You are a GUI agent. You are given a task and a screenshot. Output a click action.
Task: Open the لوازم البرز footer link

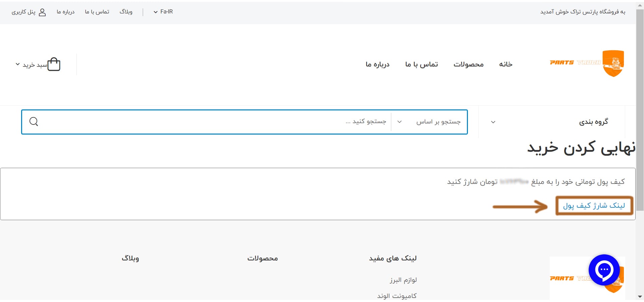tap(403, 280)
